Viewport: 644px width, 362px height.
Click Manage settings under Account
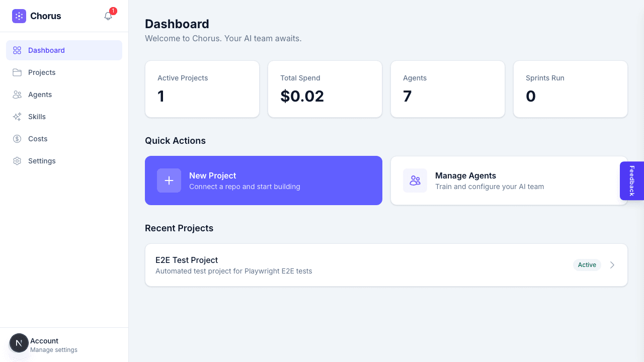pyautogui.click(x=53, y=349)
